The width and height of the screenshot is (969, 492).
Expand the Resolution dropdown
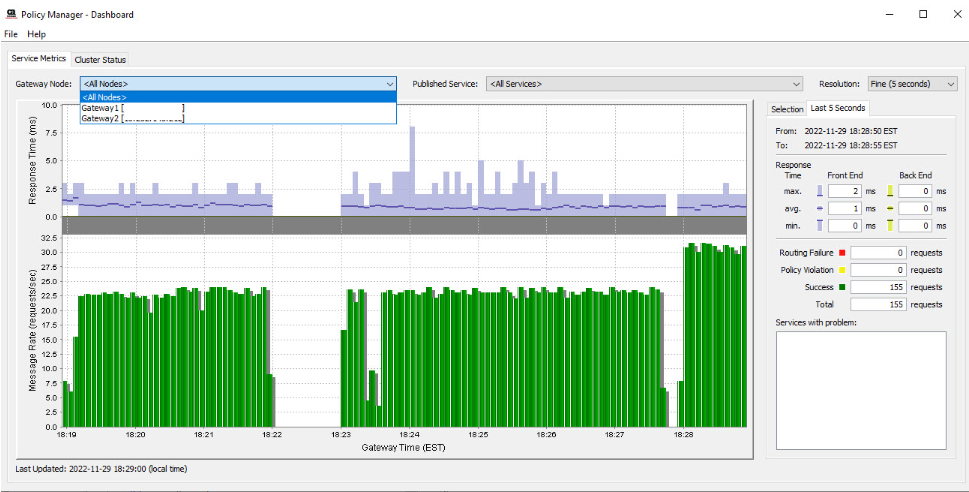point(912,84)
